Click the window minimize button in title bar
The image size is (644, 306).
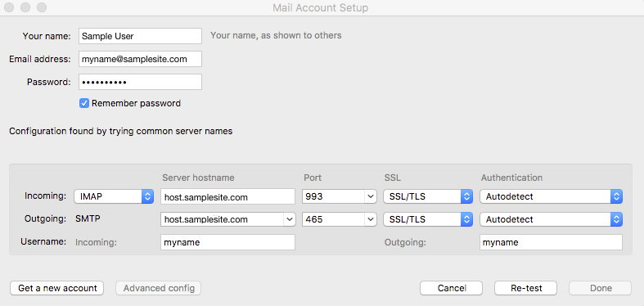coord(25,7)
